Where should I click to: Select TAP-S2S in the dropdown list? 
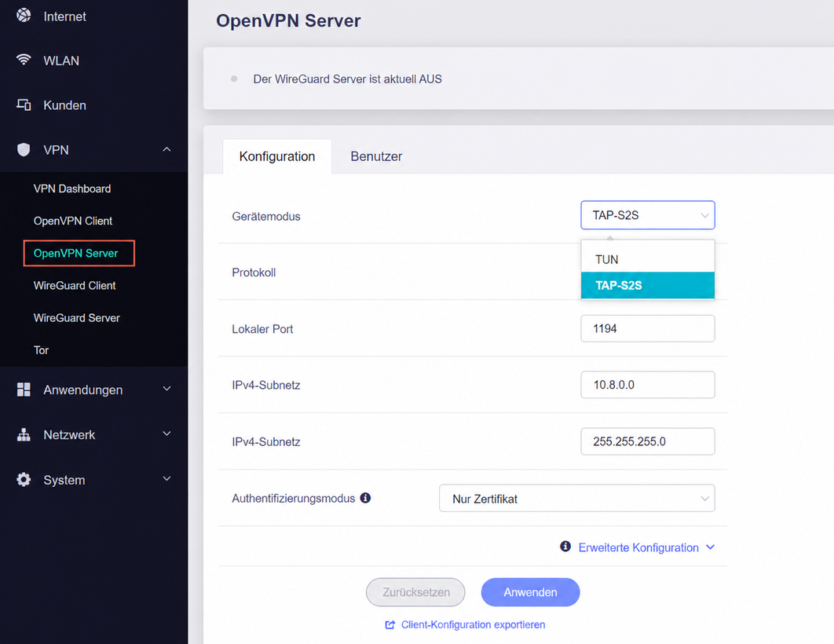647,285
